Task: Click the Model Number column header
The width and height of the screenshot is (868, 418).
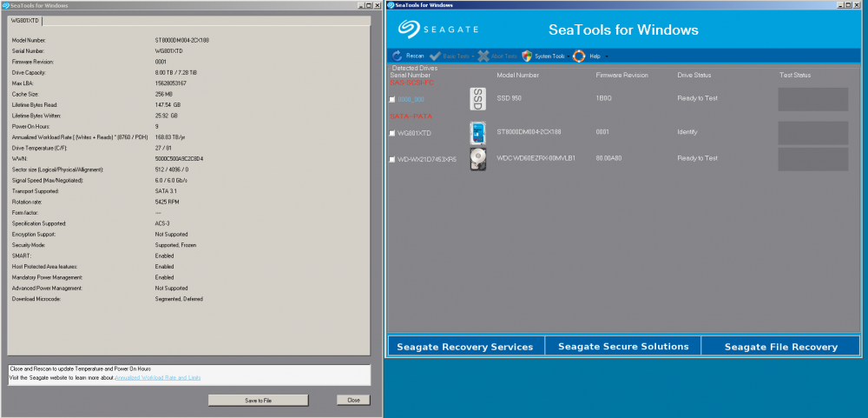Action: tap(517, 75)
